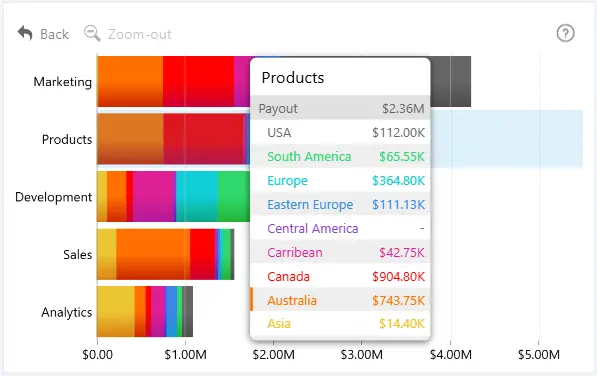The width and height of the screenshot is (597, 376).
Task: Click the Canada $904.80K tooltip row
Action: [x=340, y=276]
